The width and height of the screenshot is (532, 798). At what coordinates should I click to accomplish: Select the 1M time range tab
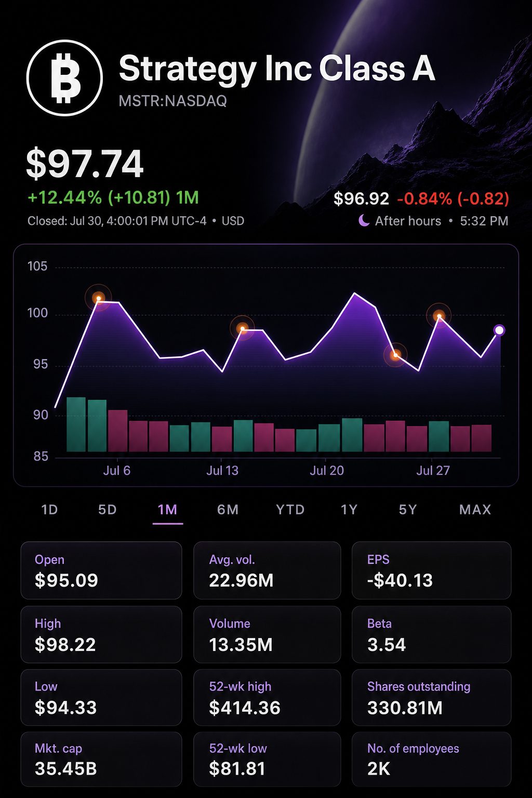pos(167,510)
